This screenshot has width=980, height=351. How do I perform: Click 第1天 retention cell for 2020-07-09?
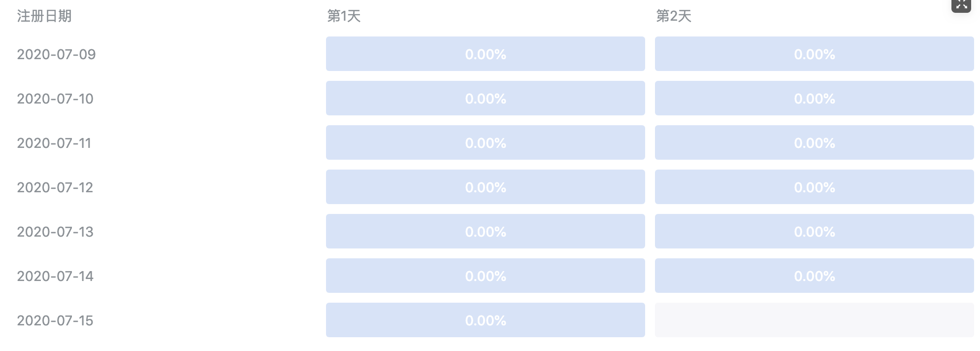(485, 54)
